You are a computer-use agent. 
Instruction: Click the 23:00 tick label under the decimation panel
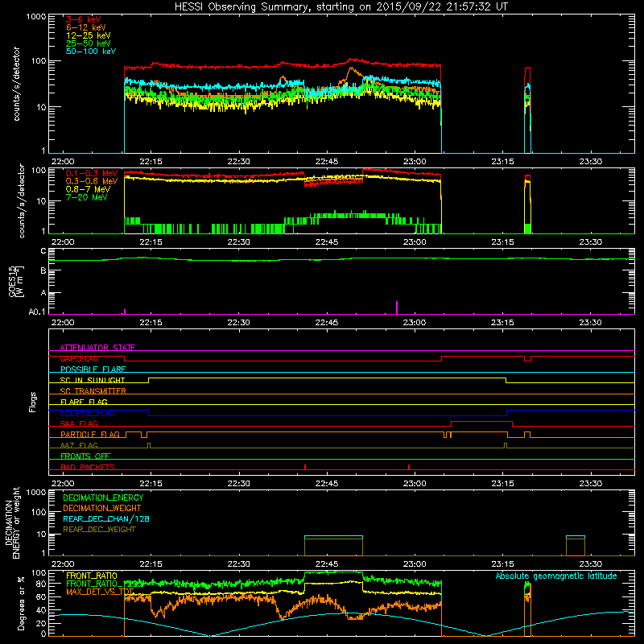tap(415, 564)
